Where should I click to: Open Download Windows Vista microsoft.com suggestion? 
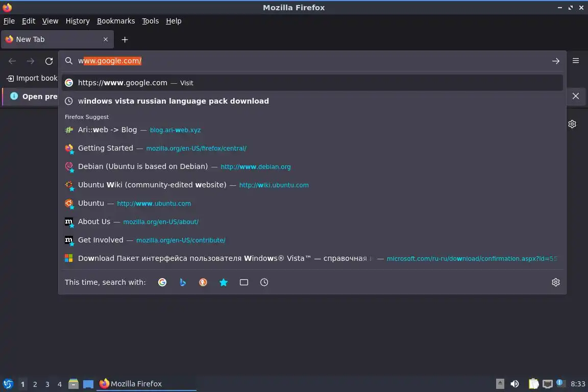click(x=312, y=258)
